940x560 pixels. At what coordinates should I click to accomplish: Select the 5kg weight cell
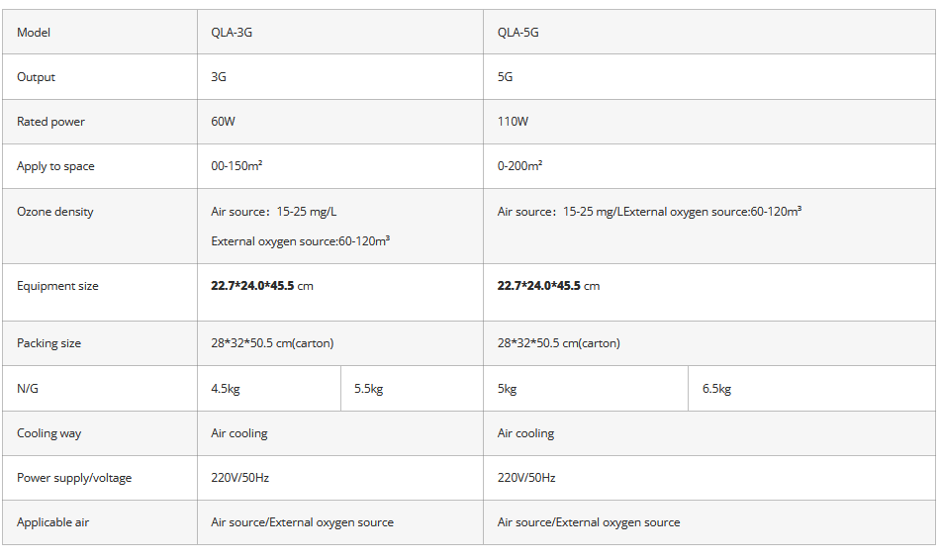click(508, 389)
